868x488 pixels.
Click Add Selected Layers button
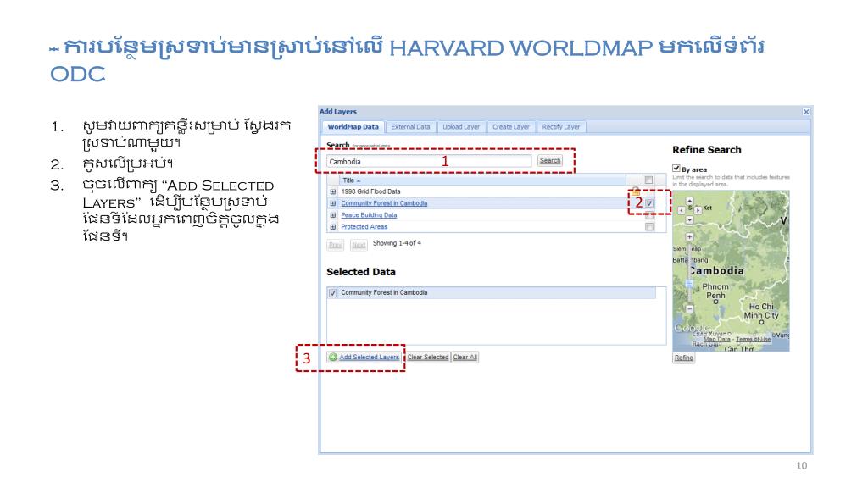pos(364,357)
